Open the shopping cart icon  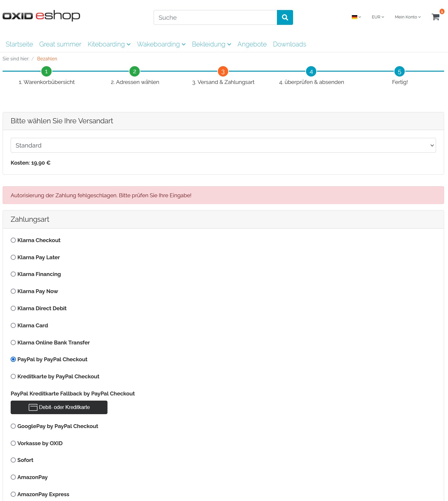click(x=435, y=17)
